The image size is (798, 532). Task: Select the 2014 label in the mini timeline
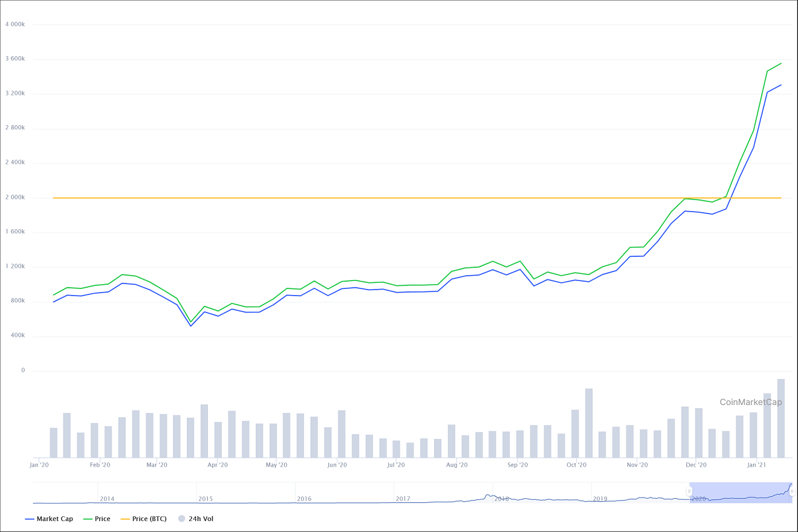click(108, 499)
